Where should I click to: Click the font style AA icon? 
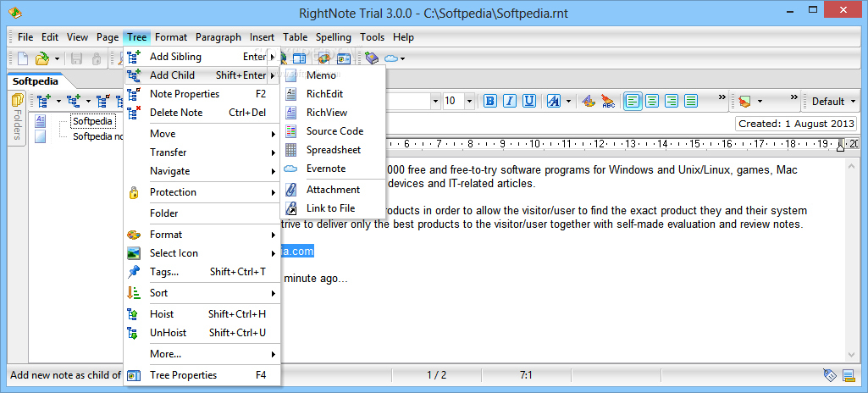tap(554, 101)
